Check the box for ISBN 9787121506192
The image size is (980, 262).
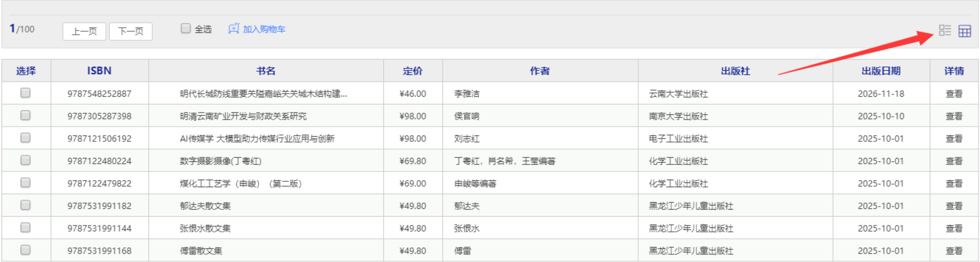pyautogui.click(x=26, y=138)
